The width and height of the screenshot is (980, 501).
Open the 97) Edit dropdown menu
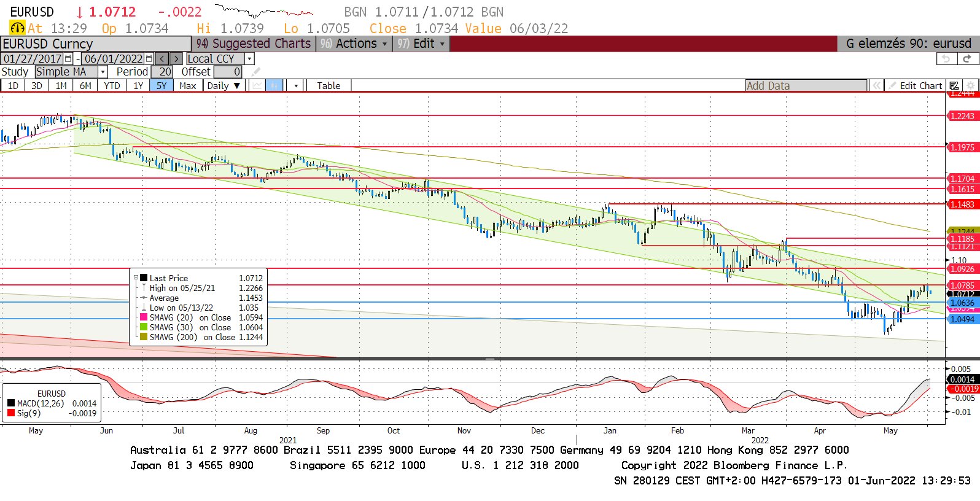click(421, 44)
